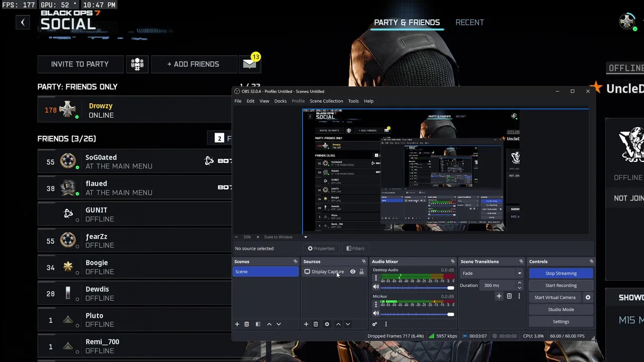
Task: Float the Scenes dock icon
Action: (x=295, y=261)
